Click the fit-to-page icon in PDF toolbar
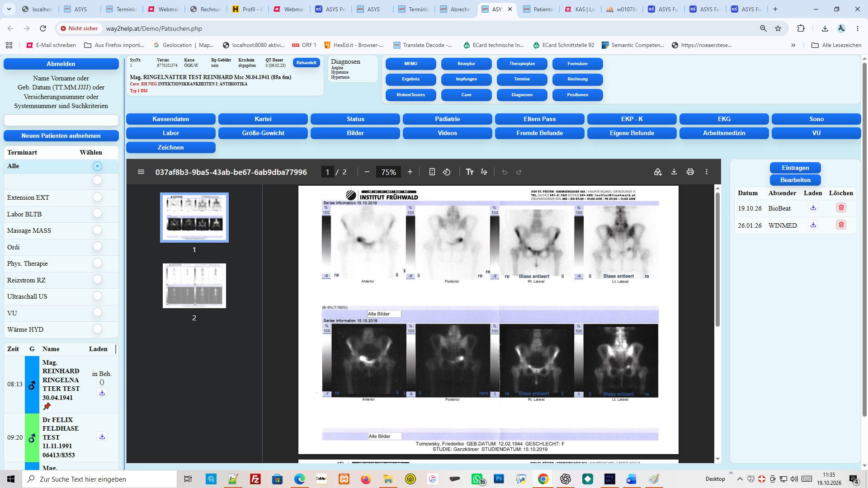The height and width of the screenshot is (488, 868). pyautogui.click(x=432, y=172)
